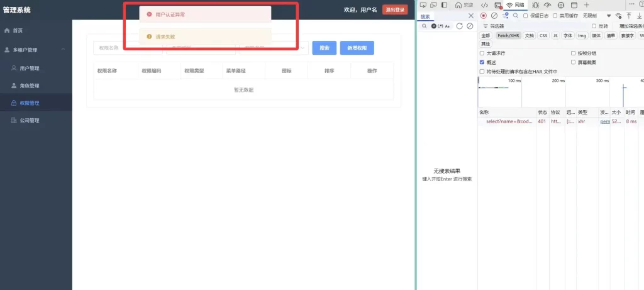644x290 pixels.
Task: Select 用户管理 in the sidebar
Action: [x=30, y=67]
